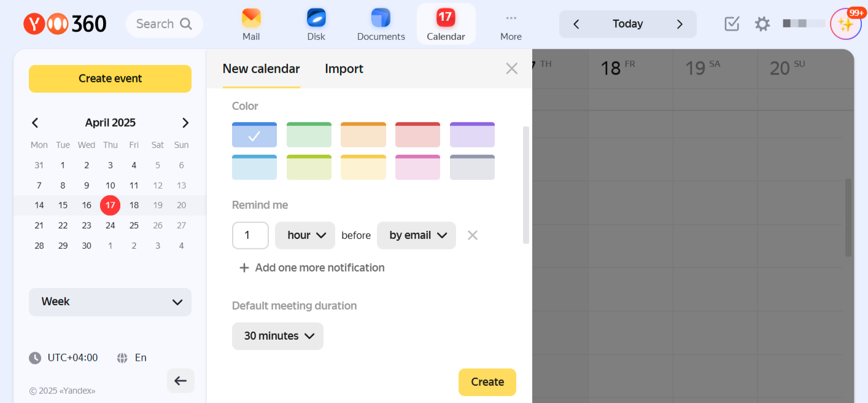Open the More apps menu
The image size is (868, 403).
point(511,25)
